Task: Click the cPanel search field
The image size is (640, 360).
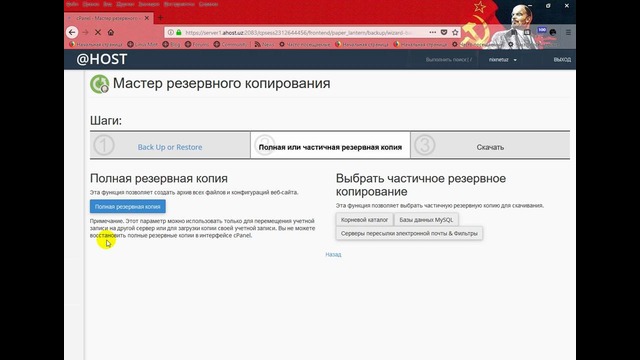Action: coord(448,60)
